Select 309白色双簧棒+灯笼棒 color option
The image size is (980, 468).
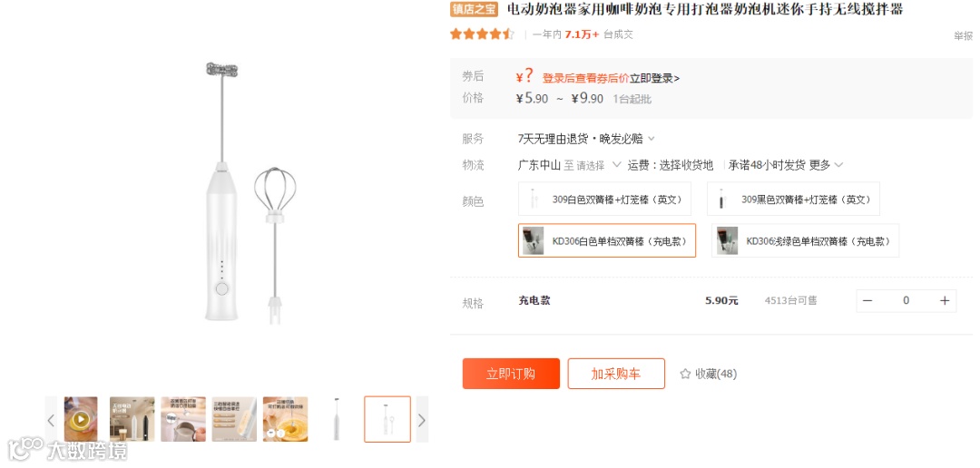point(605,200)
